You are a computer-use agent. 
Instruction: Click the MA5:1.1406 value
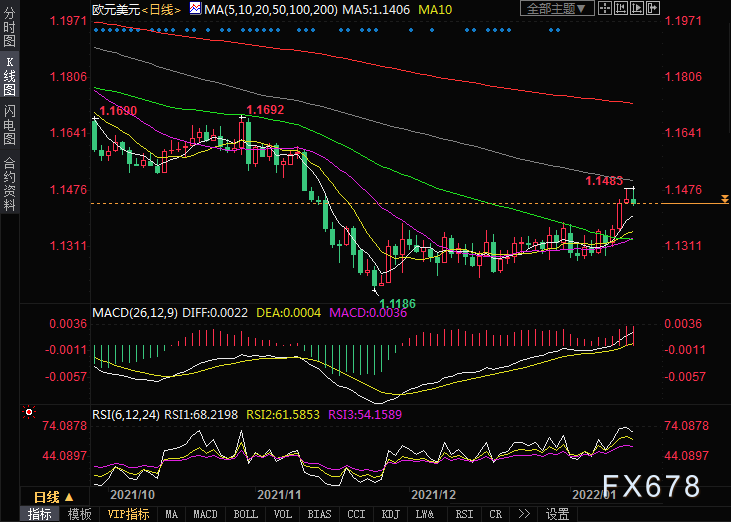[376, 9]
